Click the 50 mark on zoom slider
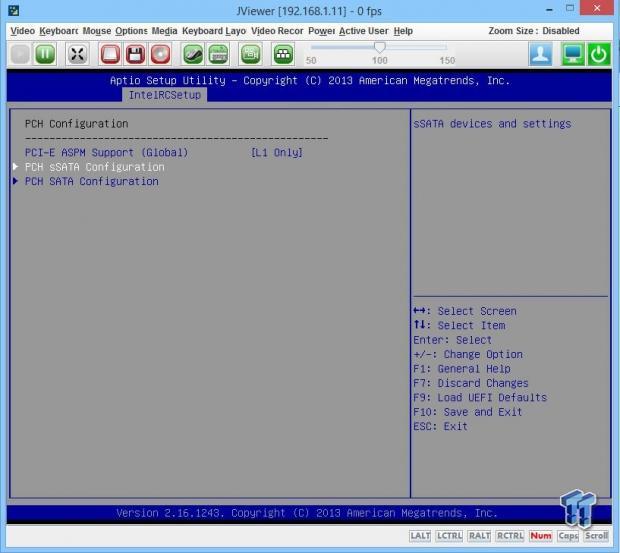This screenshot has width=620, height=553. [311, 60]
